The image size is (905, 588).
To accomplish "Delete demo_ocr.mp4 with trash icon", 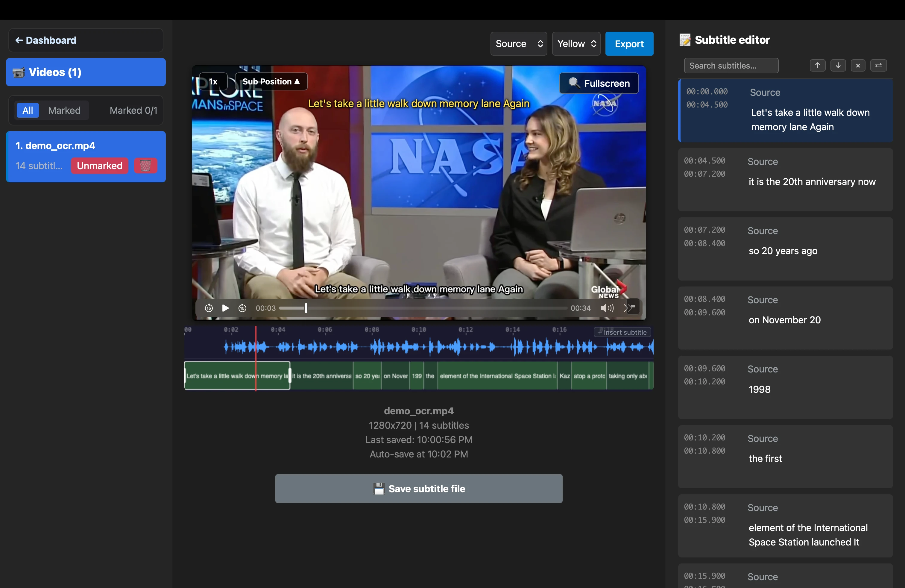I will click(x=145, y=166).
